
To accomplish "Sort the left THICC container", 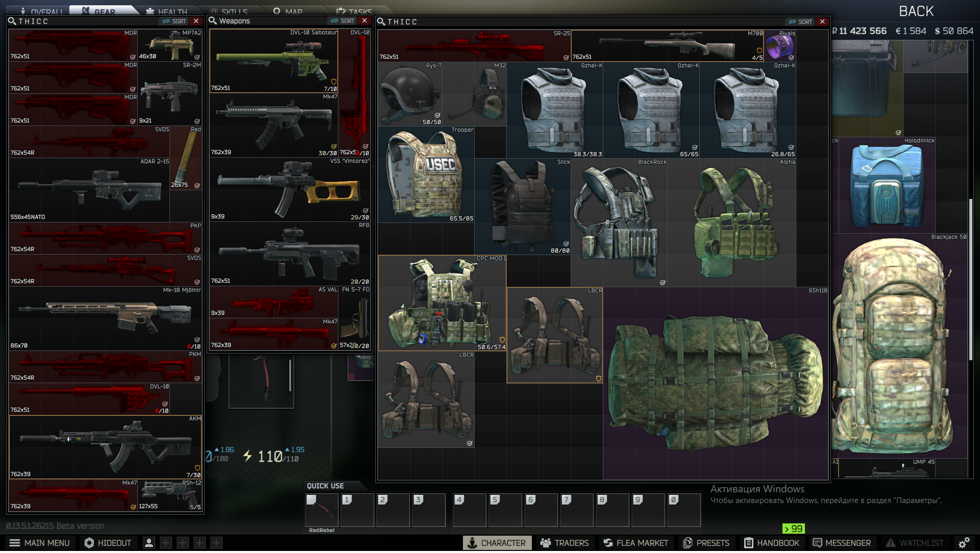I will point(175,21).
